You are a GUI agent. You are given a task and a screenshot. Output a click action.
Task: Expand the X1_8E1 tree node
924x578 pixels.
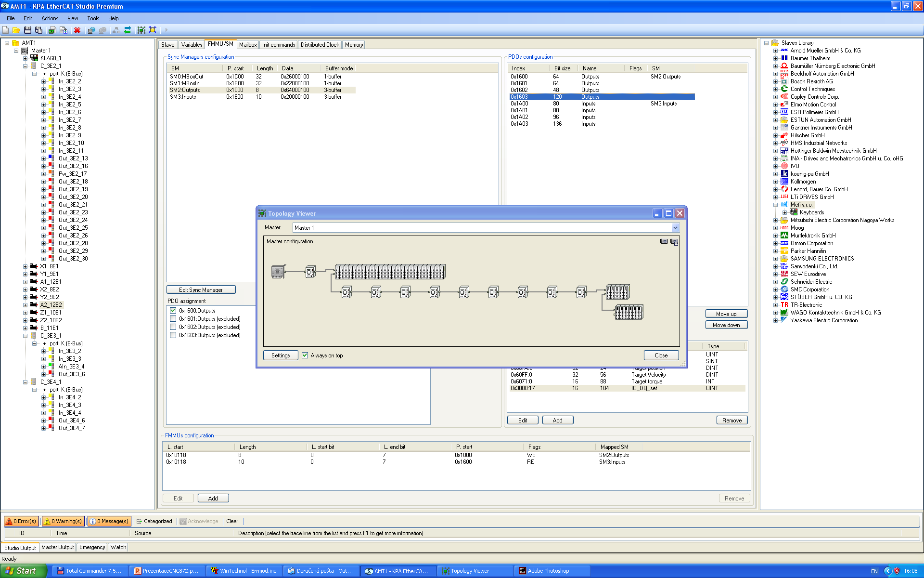tap(25, 266)
